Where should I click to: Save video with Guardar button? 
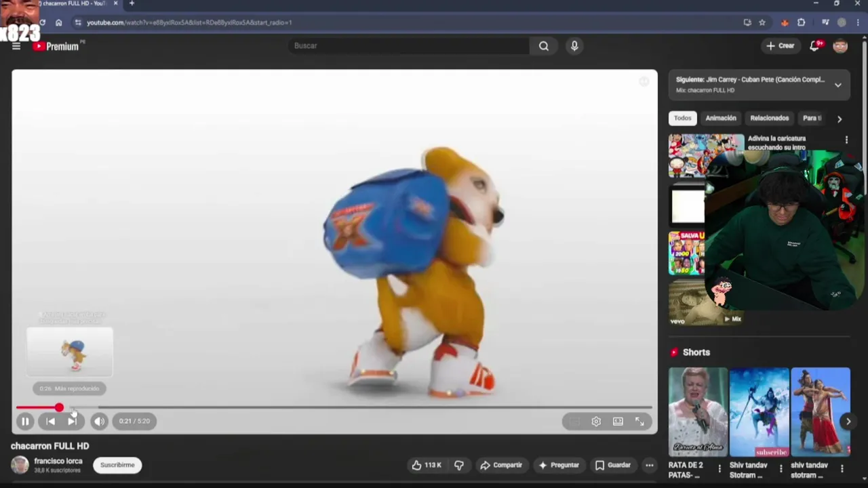(613, 465)
